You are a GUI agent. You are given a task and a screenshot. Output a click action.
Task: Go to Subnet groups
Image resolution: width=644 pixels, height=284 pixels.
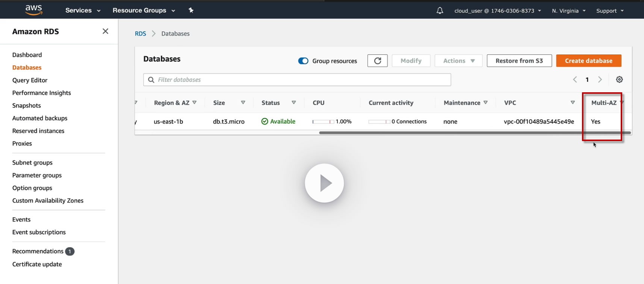(32, 163)
